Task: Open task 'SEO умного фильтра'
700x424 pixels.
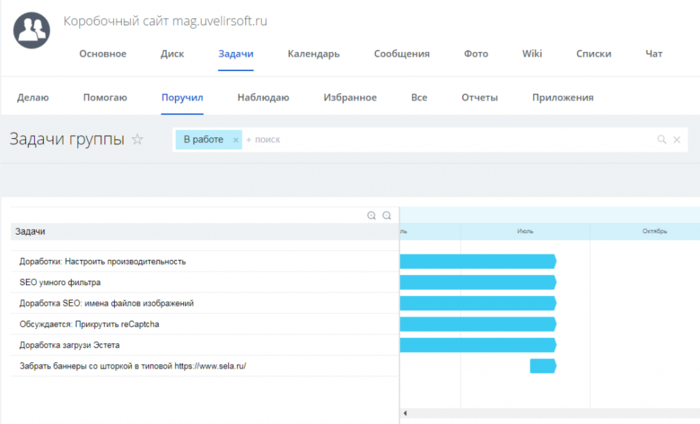Action: pyautogui.click(x=60, y=283)
